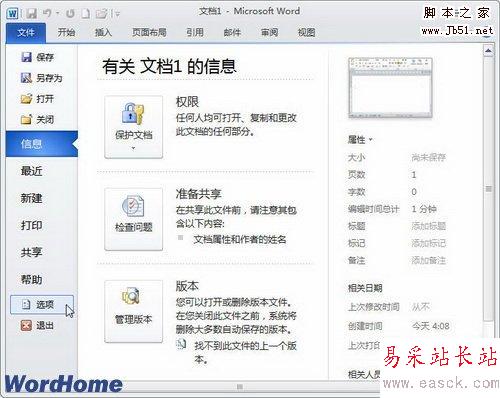Switch to the 视图 tab
The height and width of the screenshot is (398, 500).
pos(306,32)
